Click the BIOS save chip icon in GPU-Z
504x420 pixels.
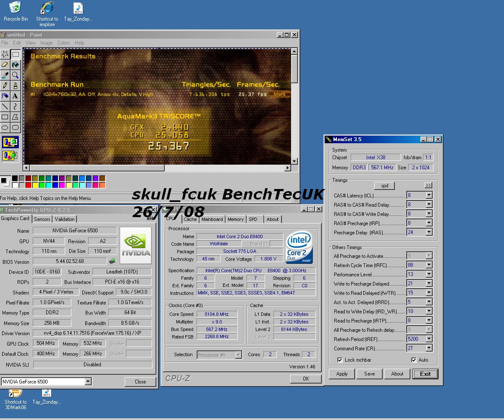click(112, 261)
